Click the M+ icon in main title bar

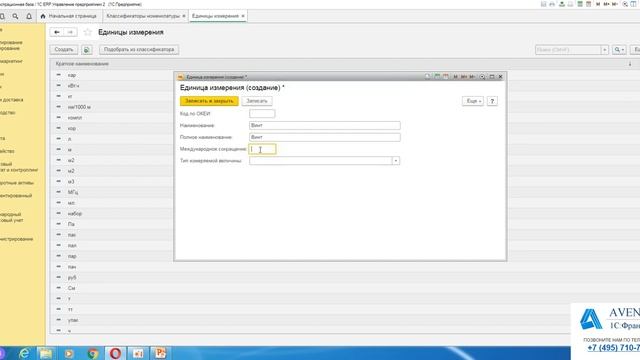pos(606,4)
